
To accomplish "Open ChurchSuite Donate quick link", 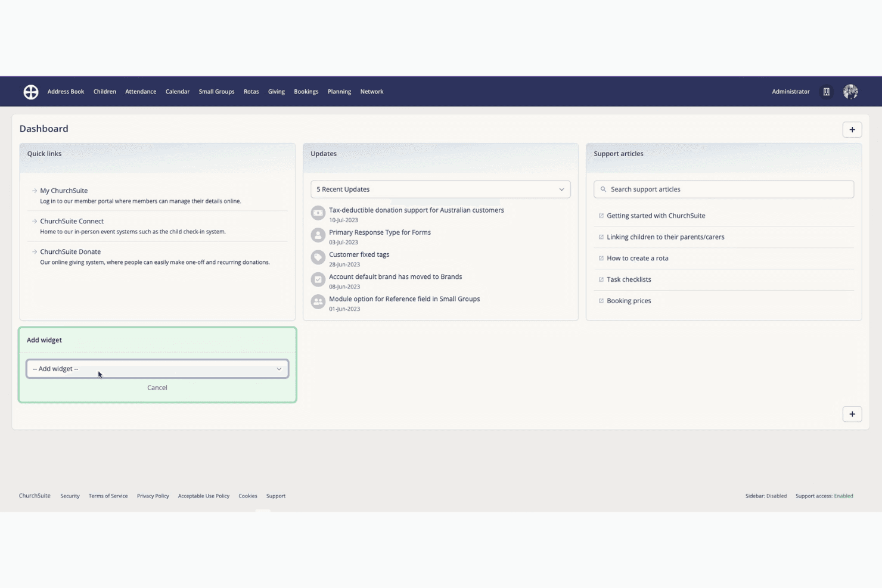I will (x=70, y=252).
